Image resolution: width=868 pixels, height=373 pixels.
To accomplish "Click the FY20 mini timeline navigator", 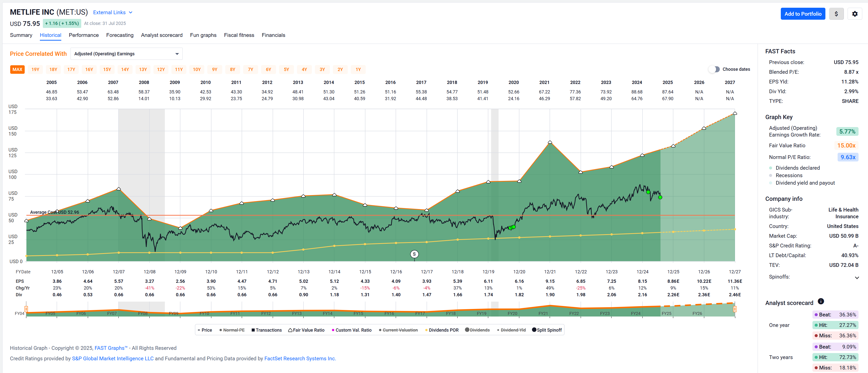I will click(512, 313).
